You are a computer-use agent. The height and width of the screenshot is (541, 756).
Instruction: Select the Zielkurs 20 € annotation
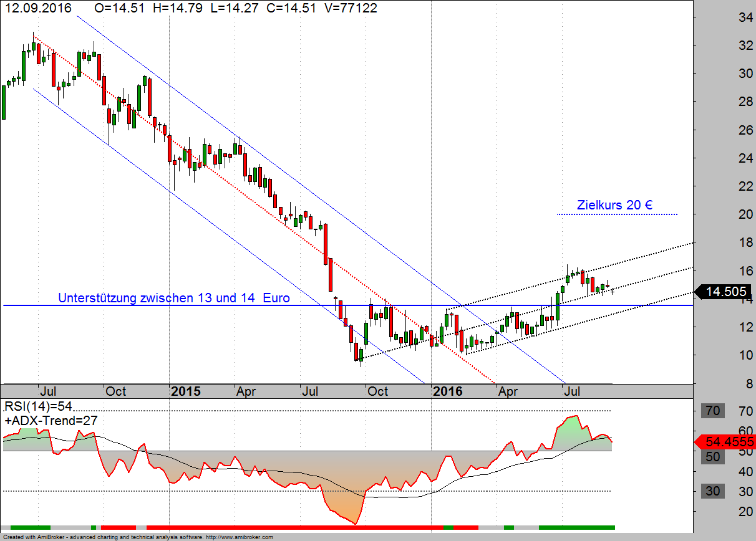[x=615, y=205]
